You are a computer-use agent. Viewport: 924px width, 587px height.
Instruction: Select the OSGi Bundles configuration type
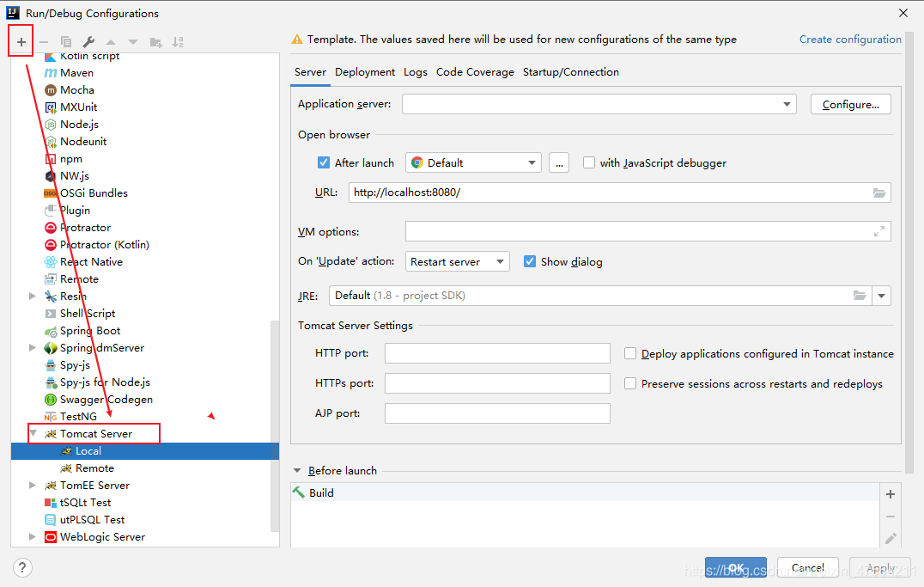(x=94, y=193)
